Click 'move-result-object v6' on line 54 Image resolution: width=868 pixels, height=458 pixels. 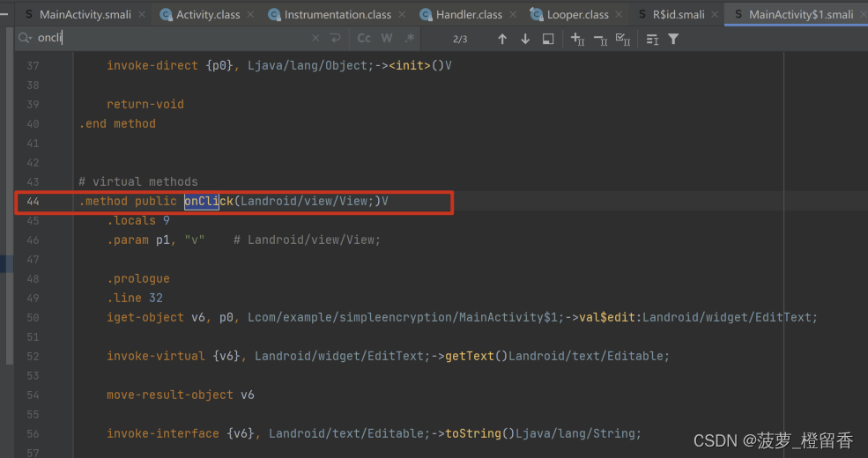(181, 395)
